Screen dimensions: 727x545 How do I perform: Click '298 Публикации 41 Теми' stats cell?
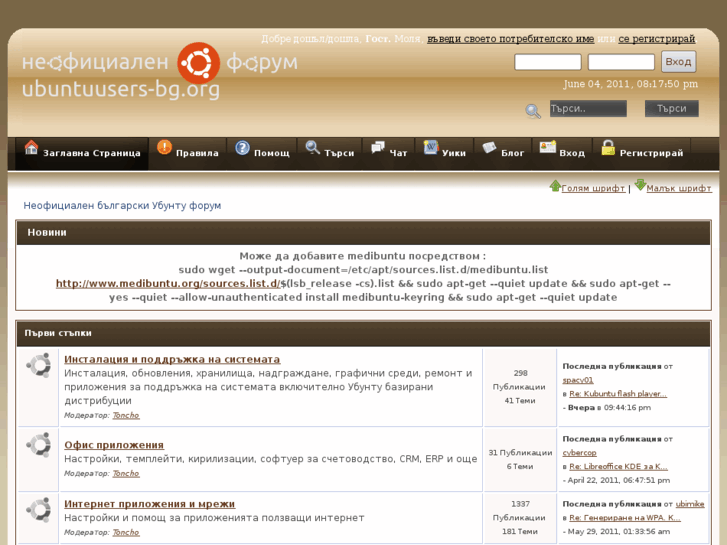click(x=520, y=387)
